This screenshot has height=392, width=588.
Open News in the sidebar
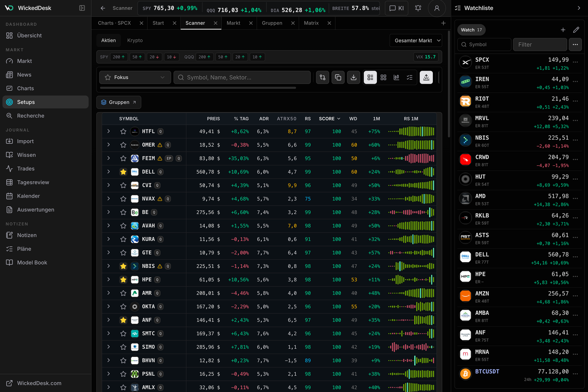click(x=45, y=75)
